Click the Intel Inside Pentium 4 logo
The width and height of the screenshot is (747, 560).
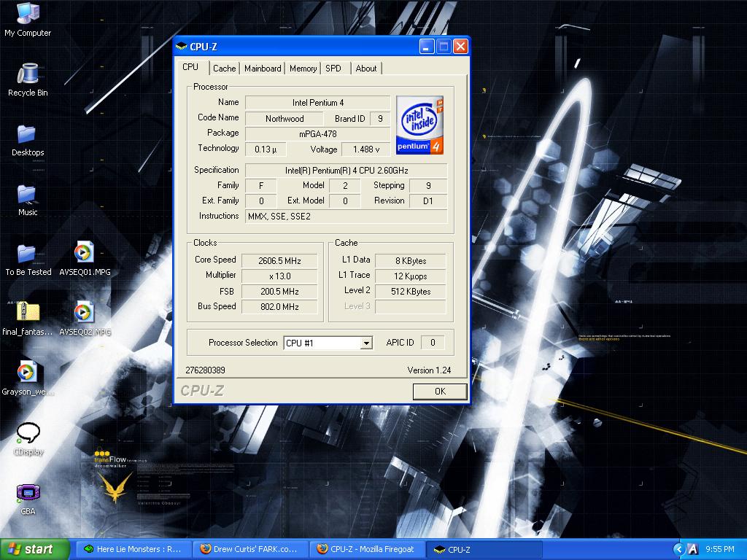[419, 125]
